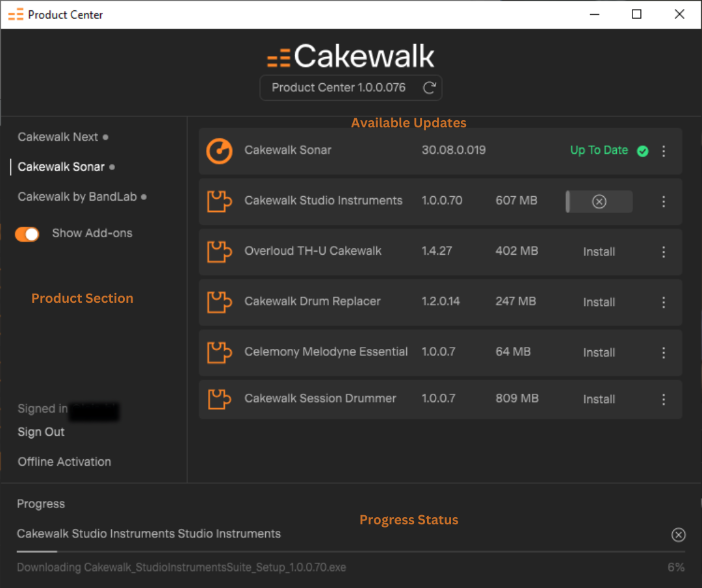Screen dimensions: 702x588
Task: Cancel the Cakewalk Studio Instruments download in list
Action: pyautogui.click(x=599, y=201)
